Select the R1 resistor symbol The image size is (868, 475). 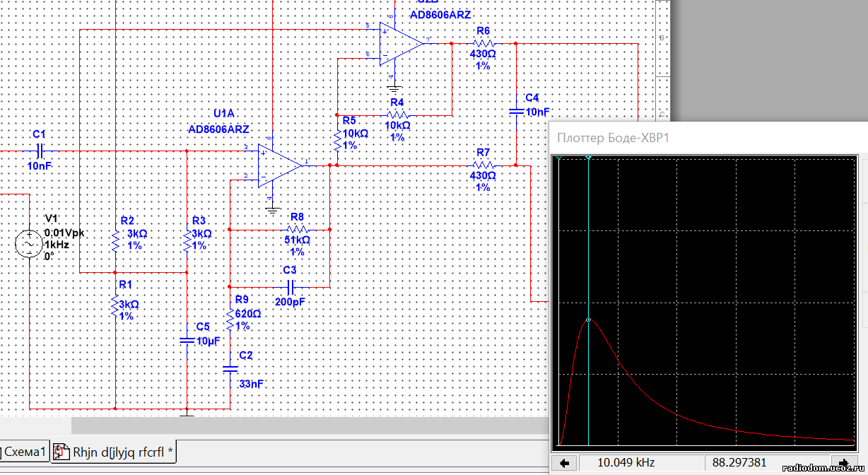115,306
